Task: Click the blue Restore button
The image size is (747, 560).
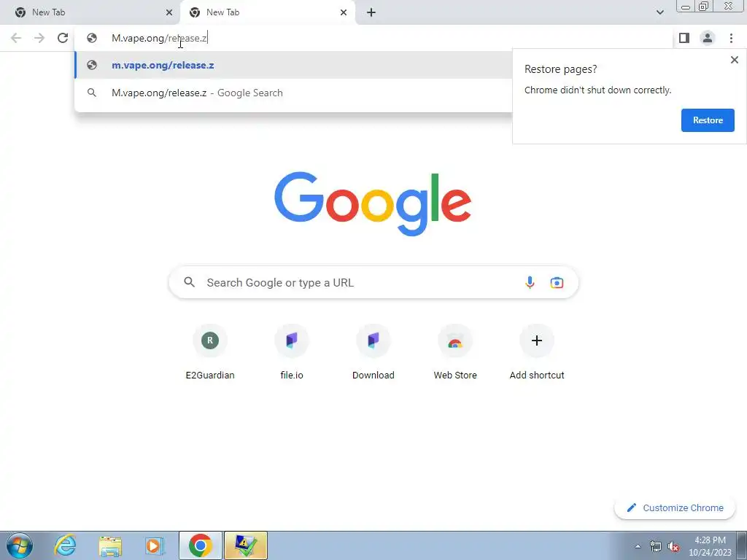Action: click(708, 120)
